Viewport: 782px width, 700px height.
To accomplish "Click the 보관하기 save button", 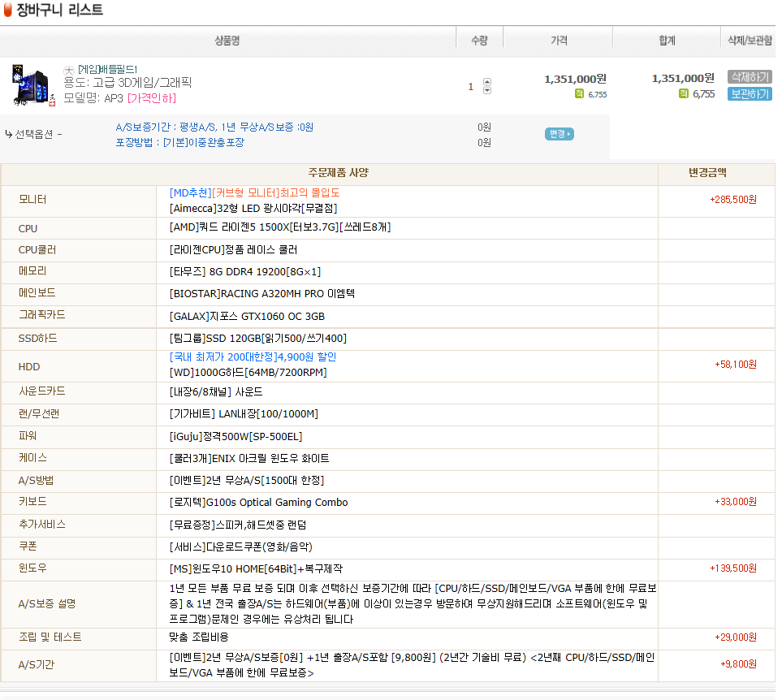I will pos(749,93).
